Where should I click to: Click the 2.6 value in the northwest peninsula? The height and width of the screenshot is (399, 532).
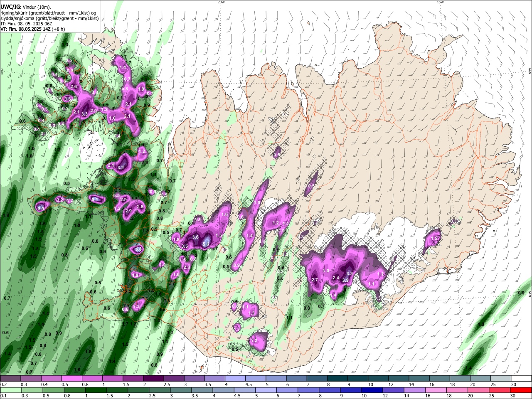[x=74, y=86]
